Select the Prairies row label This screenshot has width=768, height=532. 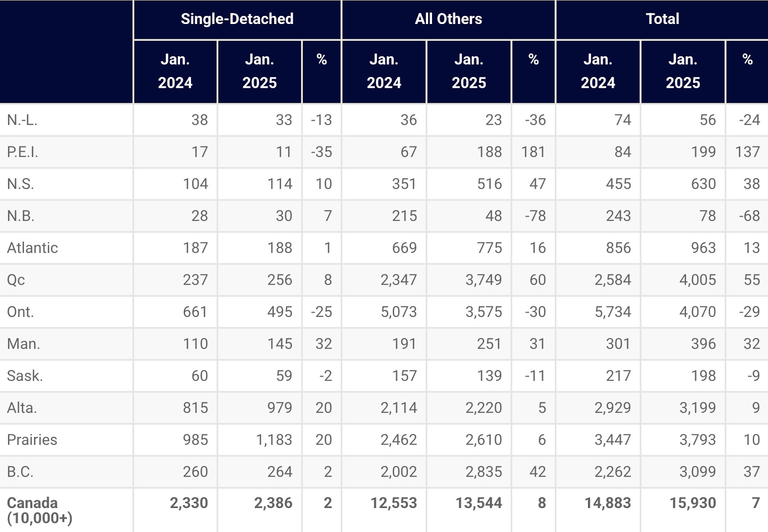tap(32, 440)
